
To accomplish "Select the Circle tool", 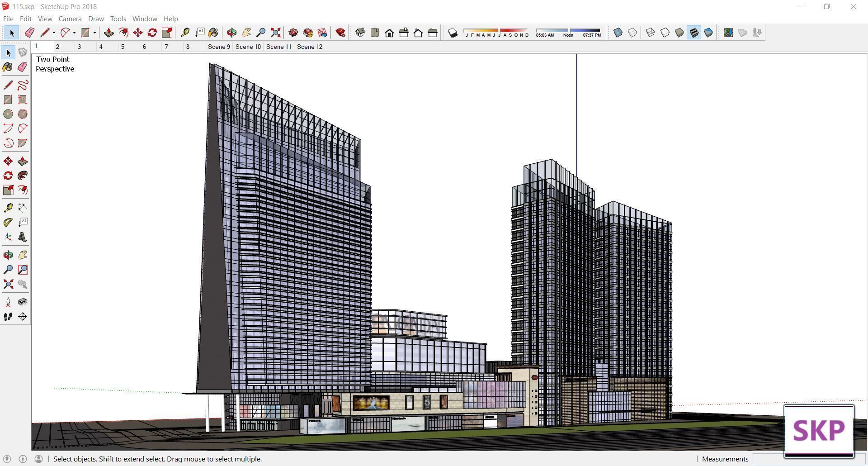I will coord(8,114).
